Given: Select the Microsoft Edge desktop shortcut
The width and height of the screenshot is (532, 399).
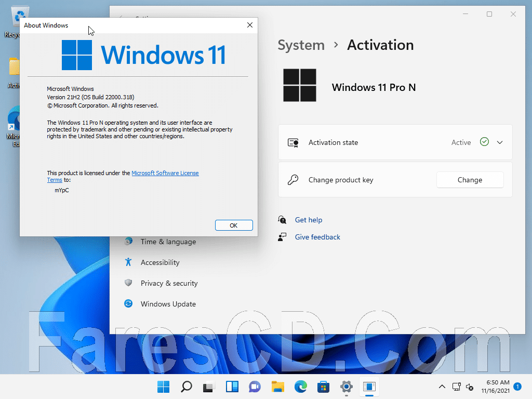Looking at the screenshot, I should (x=13, y=126).
